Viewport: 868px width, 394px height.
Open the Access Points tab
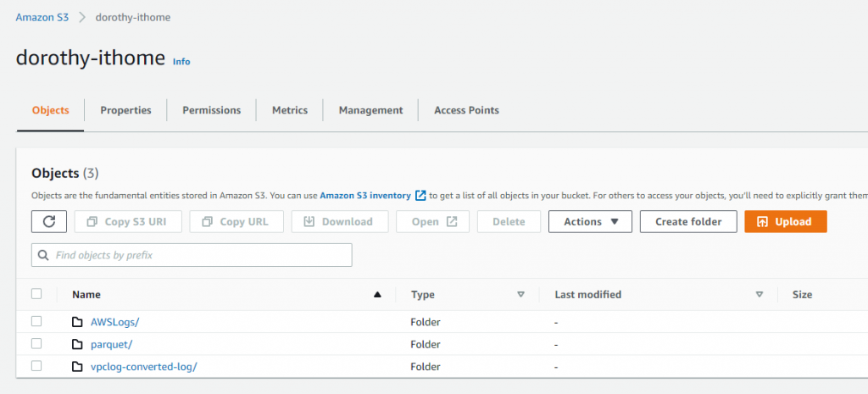(x=467, y=110)
